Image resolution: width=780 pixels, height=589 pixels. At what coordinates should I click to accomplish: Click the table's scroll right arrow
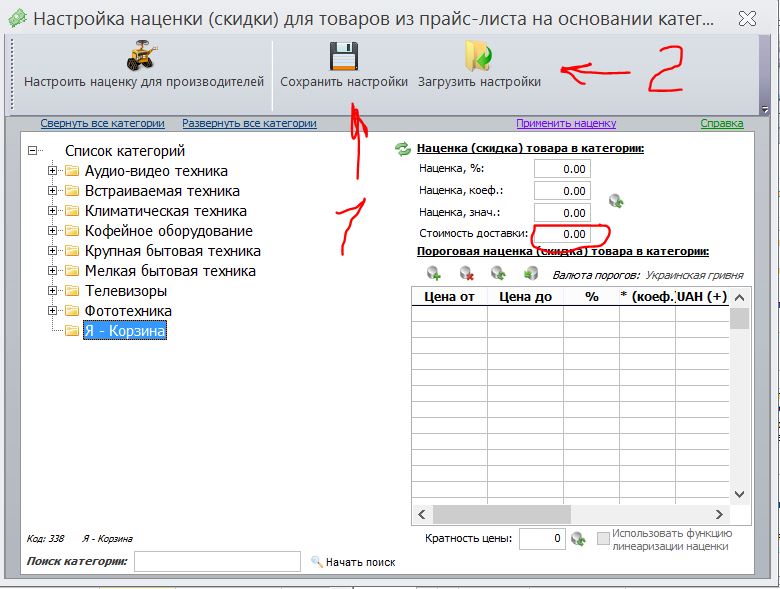click(719, 514)
